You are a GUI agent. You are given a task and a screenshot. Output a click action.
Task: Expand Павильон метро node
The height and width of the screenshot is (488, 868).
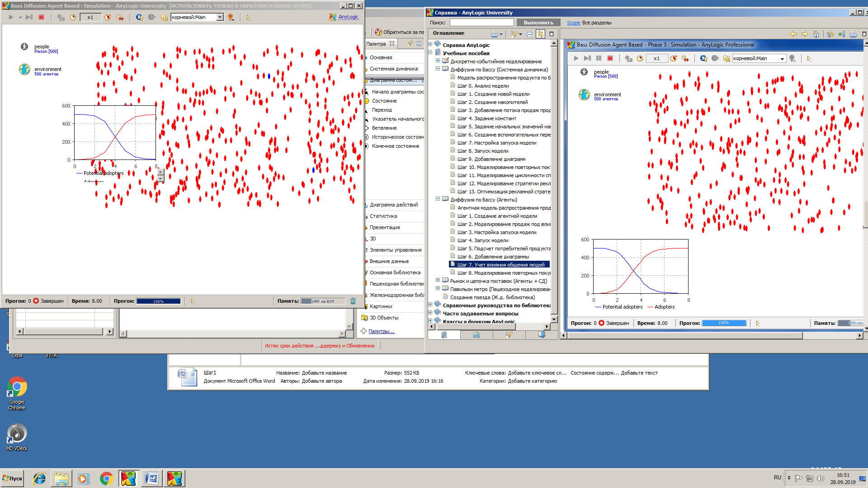pyautogui.click(x=438, y=288)
